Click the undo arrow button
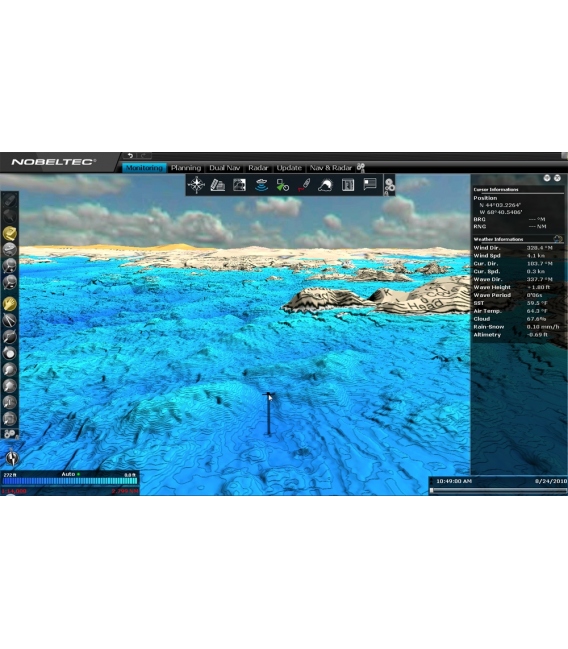568x649 pixels. click(130, 156)
